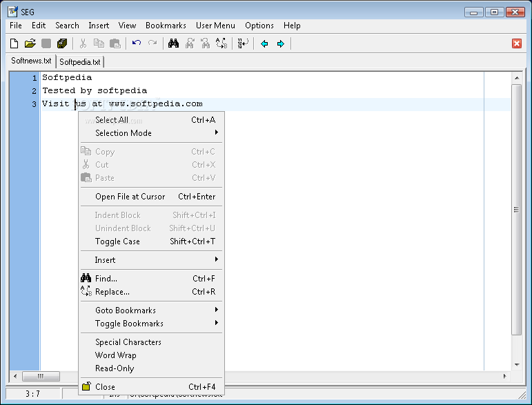
Task: Click the Save toolbar icon
Action: [46, 43]
